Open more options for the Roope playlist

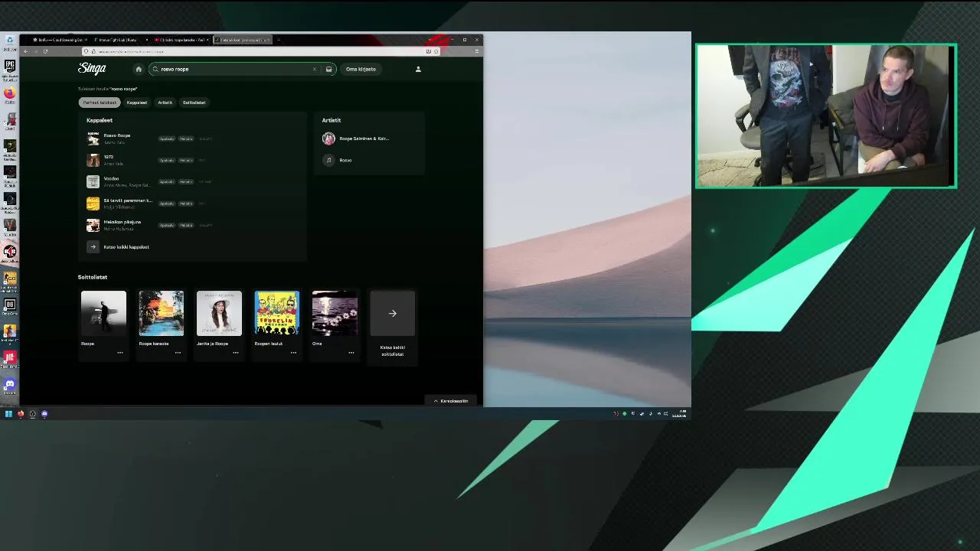pos(119,353)
